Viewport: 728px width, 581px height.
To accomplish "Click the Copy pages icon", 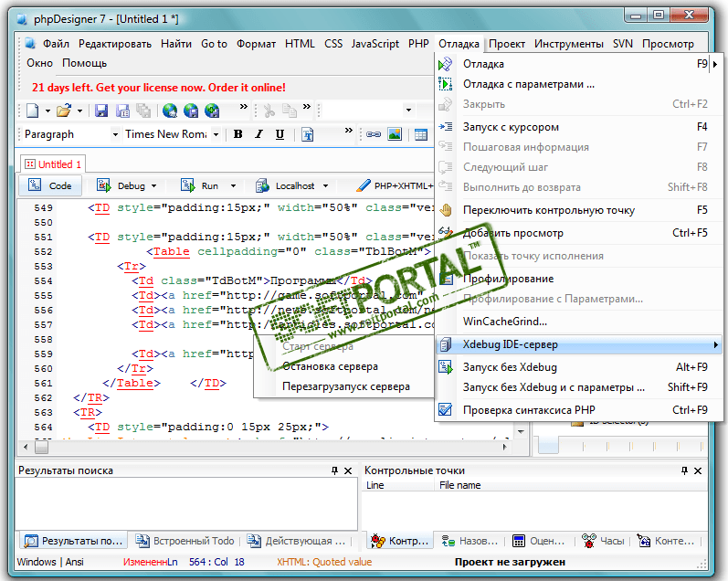I will 290,111.
